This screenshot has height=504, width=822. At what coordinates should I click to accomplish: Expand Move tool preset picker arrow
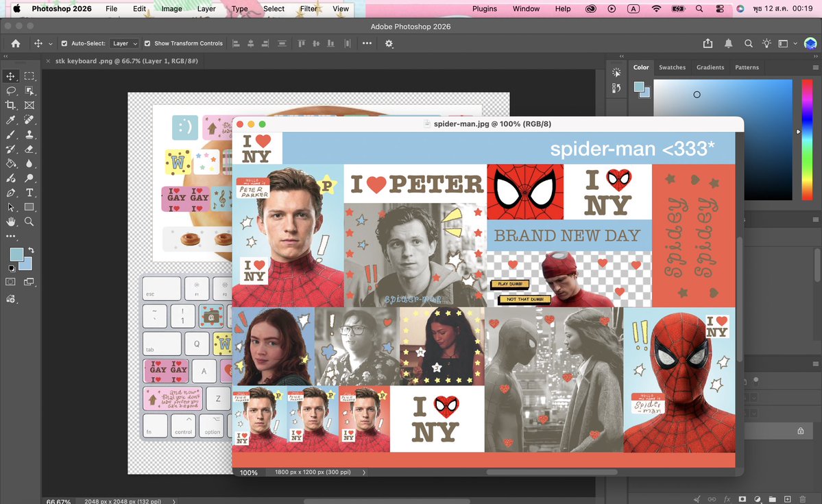[50, 44]
